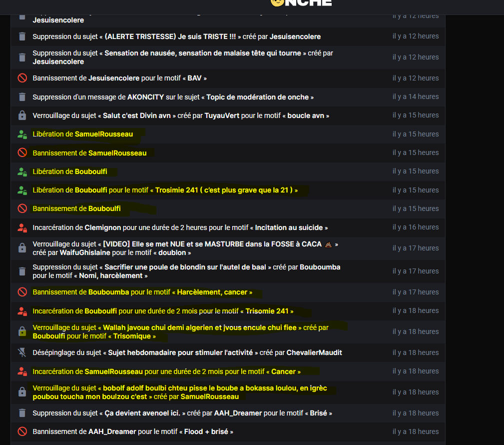Open Sacrifier une poule de blondin topic
Image resolution: width=504 pixels, height=445 pixels.
pyautogui.click(x=185, y=267)
